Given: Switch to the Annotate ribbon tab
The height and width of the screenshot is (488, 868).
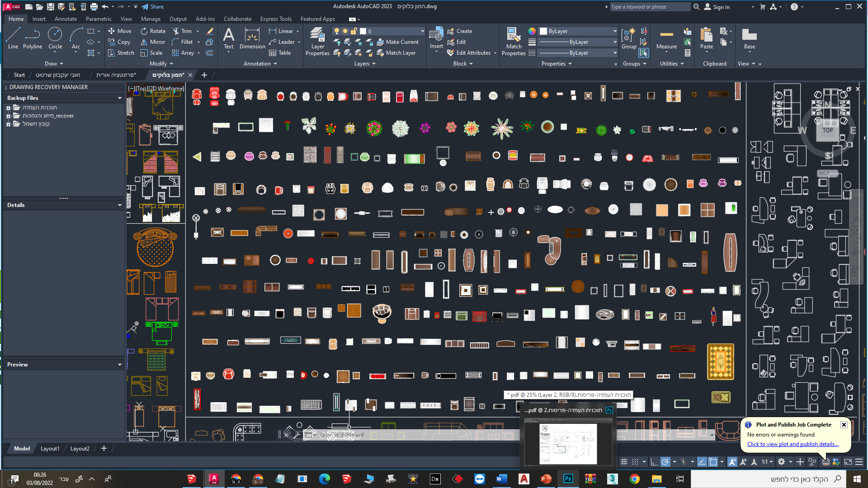Looking at the screenshot, I should [66, 19].
